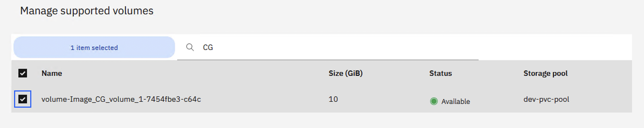This screenshot has height=128, width=644.
Task: Click the size value 10 cell
Action: coord(333,99)
